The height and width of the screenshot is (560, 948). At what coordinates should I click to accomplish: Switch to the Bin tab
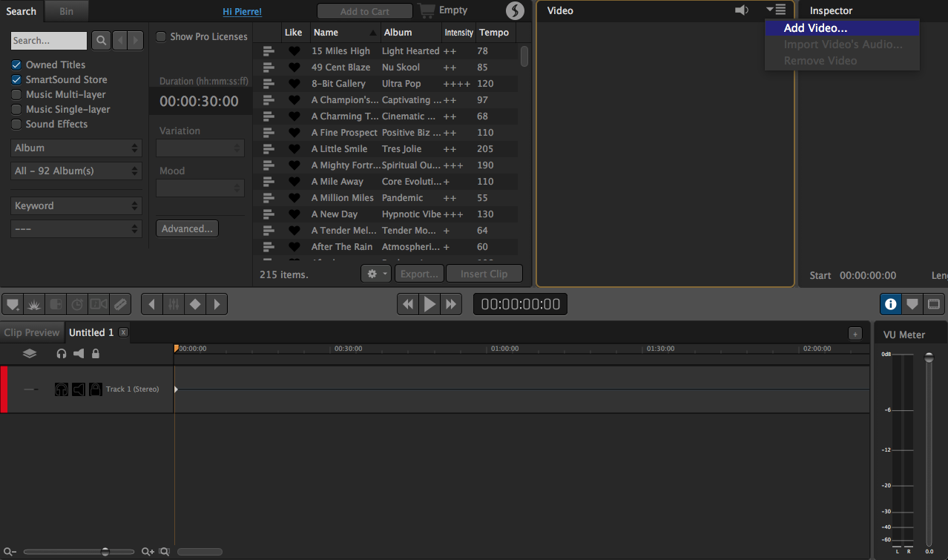[x=66, y=11]
